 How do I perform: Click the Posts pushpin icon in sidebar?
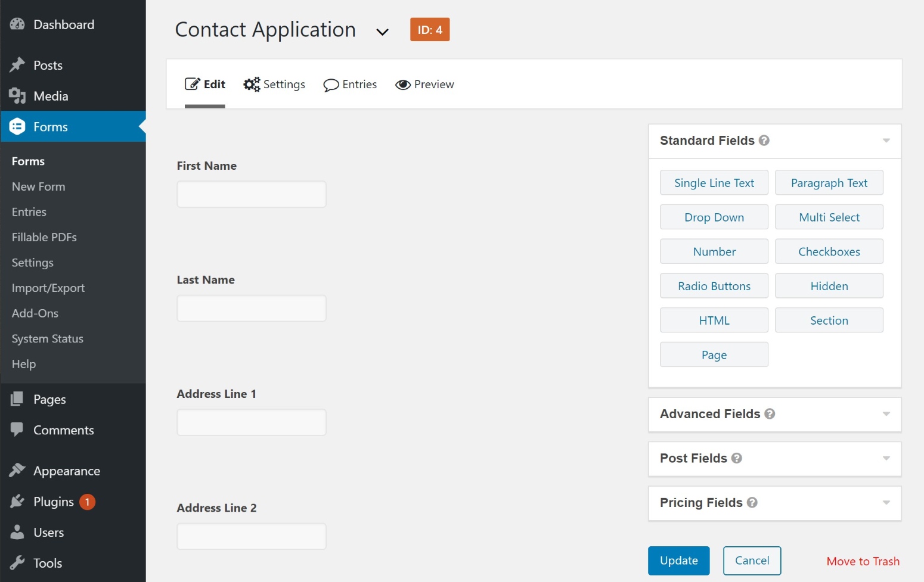18,65
